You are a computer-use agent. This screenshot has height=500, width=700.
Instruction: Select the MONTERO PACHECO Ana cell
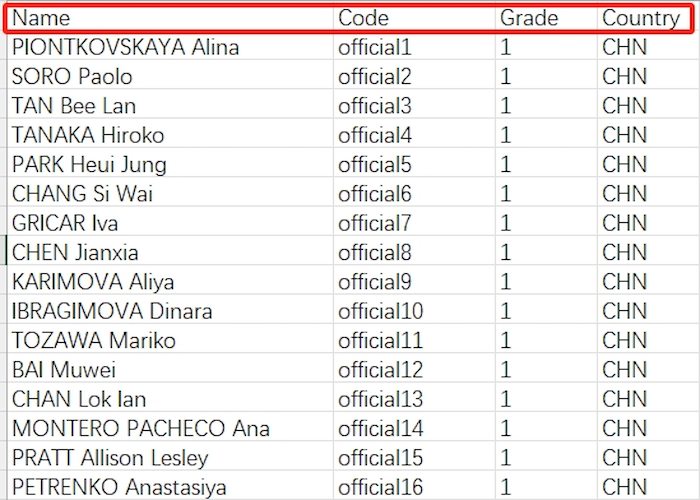click(170, 429)
